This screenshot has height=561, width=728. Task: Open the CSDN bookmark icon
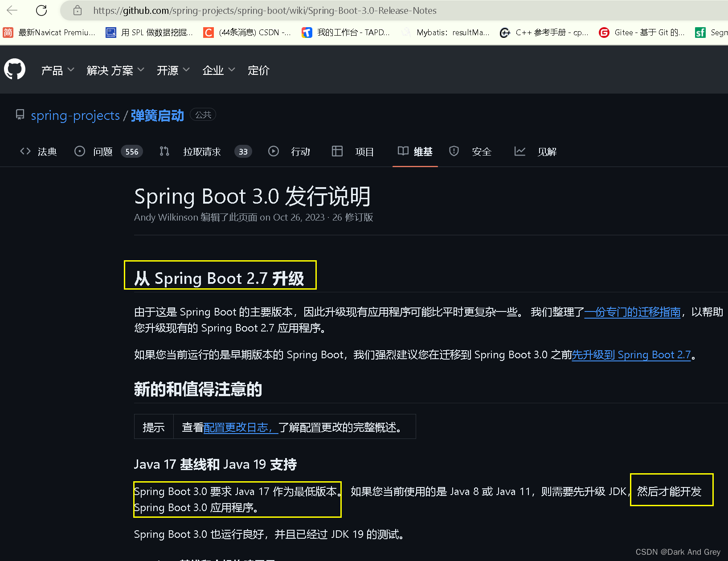209,32
